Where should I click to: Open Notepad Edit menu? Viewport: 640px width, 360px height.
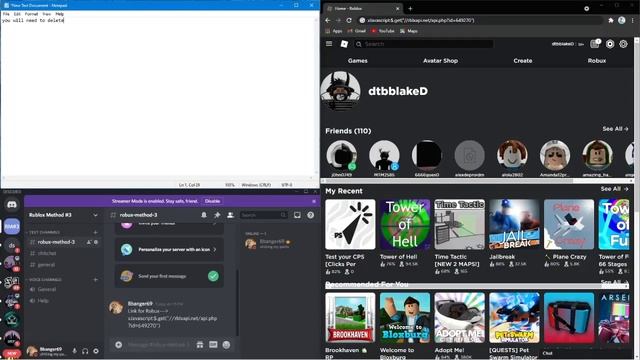(17, 14)
